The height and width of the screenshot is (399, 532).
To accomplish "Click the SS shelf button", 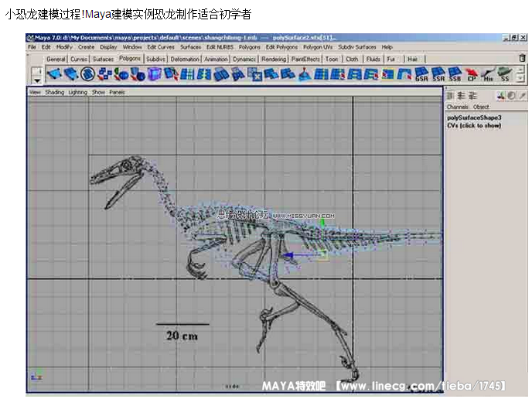I will [x=504, y=74].
